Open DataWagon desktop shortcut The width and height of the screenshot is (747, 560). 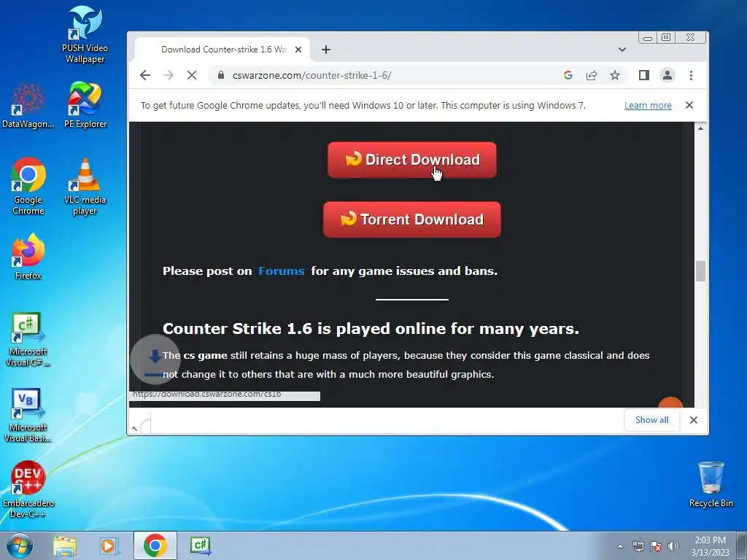(28, 106)
